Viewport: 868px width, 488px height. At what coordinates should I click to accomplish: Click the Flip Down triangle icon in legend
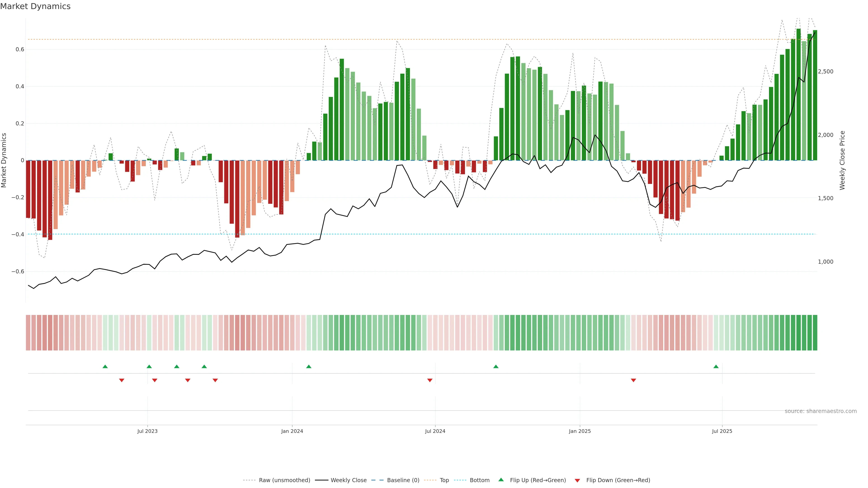577,481
